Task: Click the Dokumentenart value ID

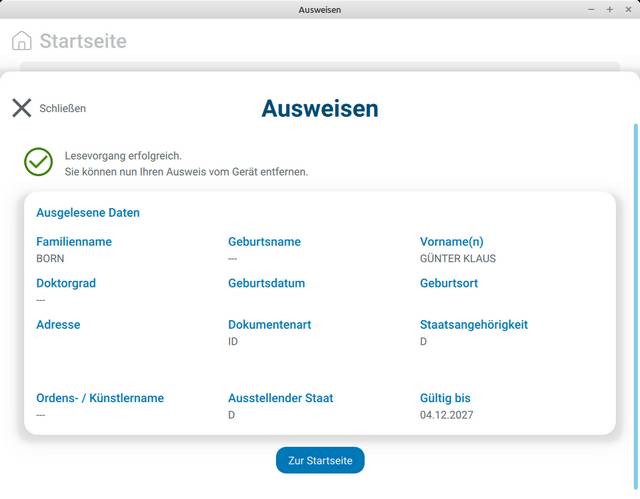Action: click(233, 342)
